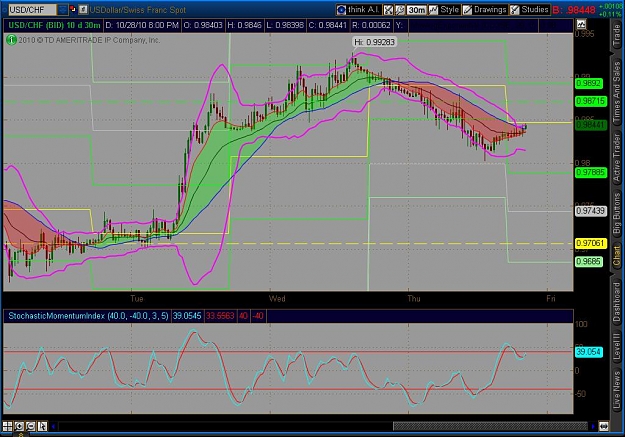The image size is (625, 437).
Task: Click the horizontal scrollbar thumb
Action: point(490,426)
